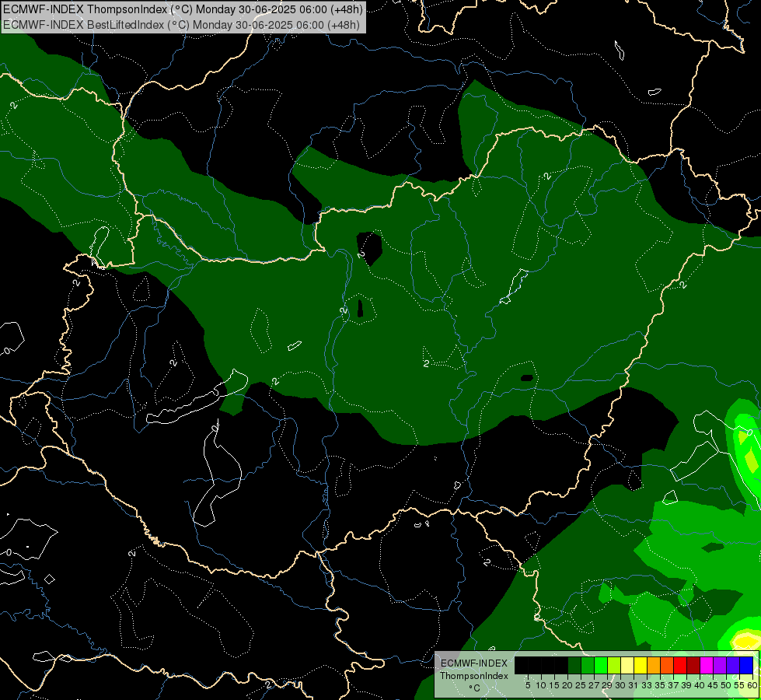The image size is (761, 700).
Task: Pick the pure yellow 31–33 legend swatch
Action: click(641, 665)
